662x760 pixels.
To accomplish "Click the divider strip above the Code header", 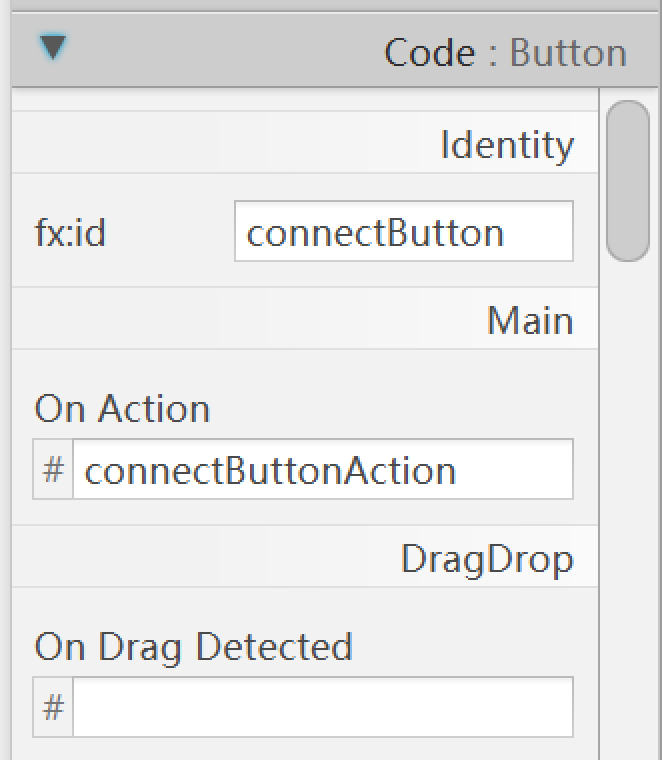I will pyautogui.click(x=336, y=6).
